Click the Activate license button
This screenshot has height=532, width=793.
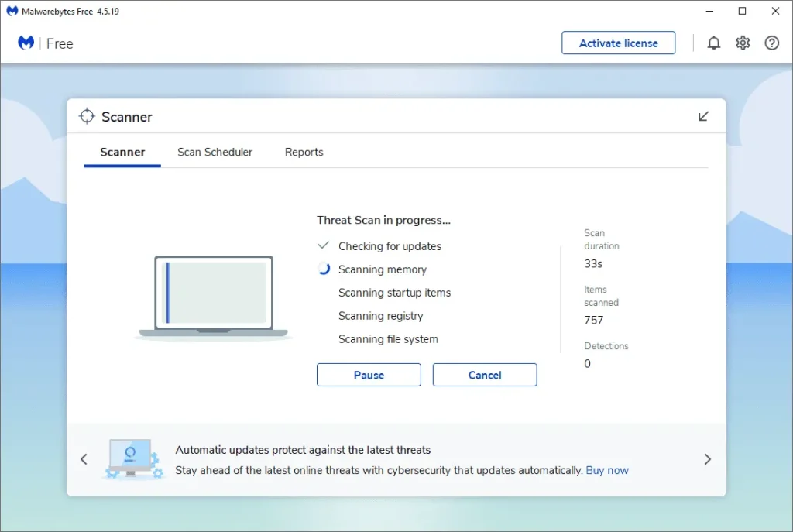(x=618, y=43)
